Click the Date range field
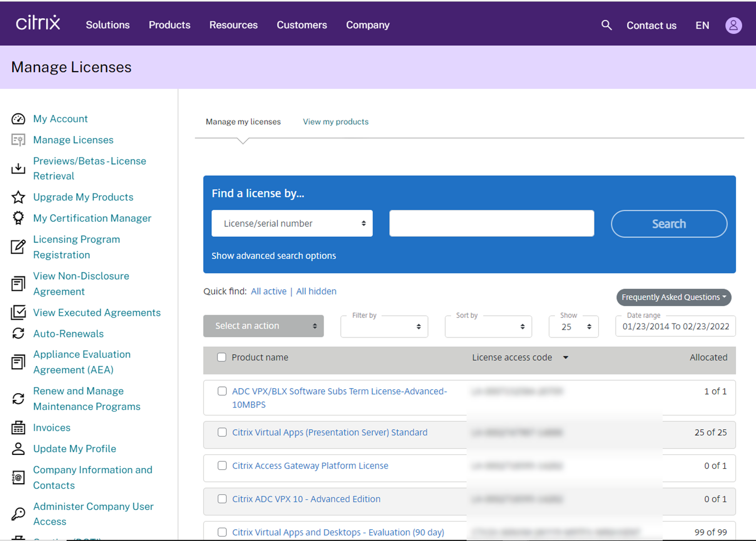Viewport: 756px width, 541px height. (x=675, y=326)
